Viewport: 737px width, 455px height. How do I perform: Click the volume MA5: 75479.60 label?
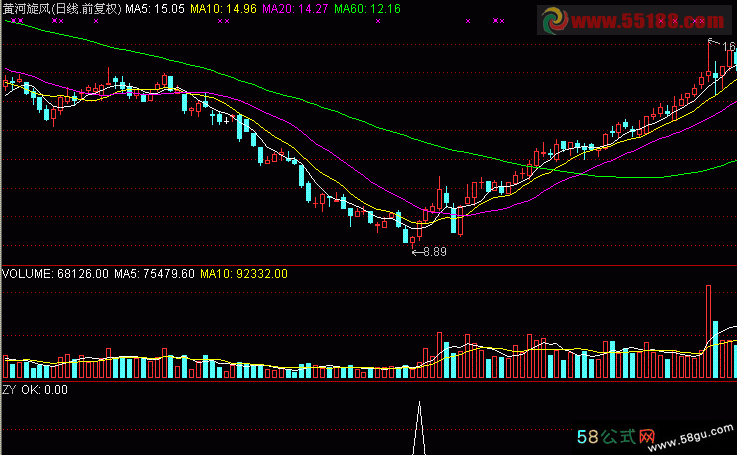point(154,274)
